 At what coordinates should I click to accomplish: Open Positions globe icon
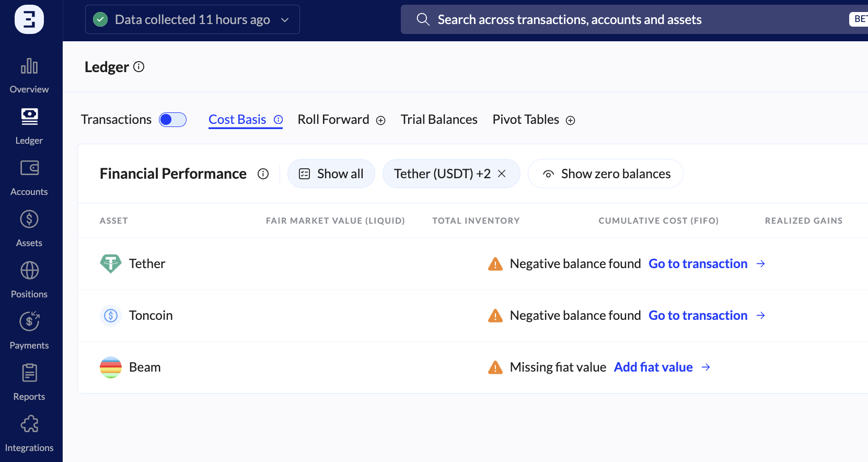point(29,271)
